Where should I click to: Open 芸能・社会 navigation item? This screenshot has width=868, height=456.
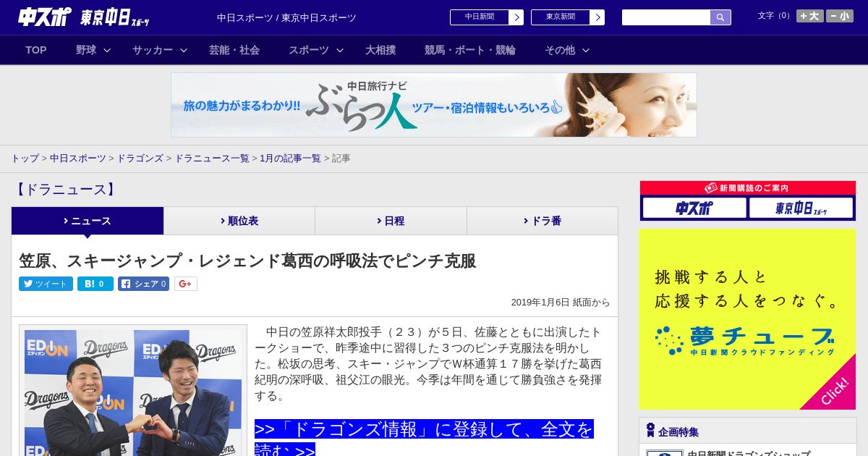[234, 50]
